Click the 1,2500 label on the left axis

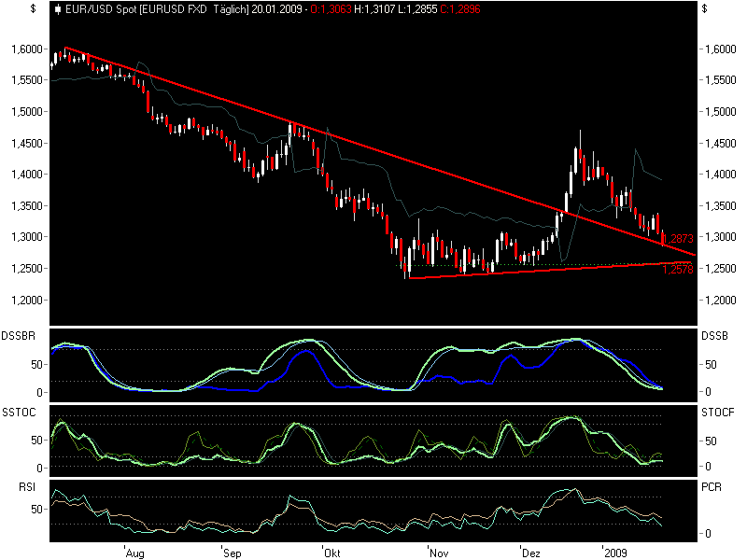(27, 269)
